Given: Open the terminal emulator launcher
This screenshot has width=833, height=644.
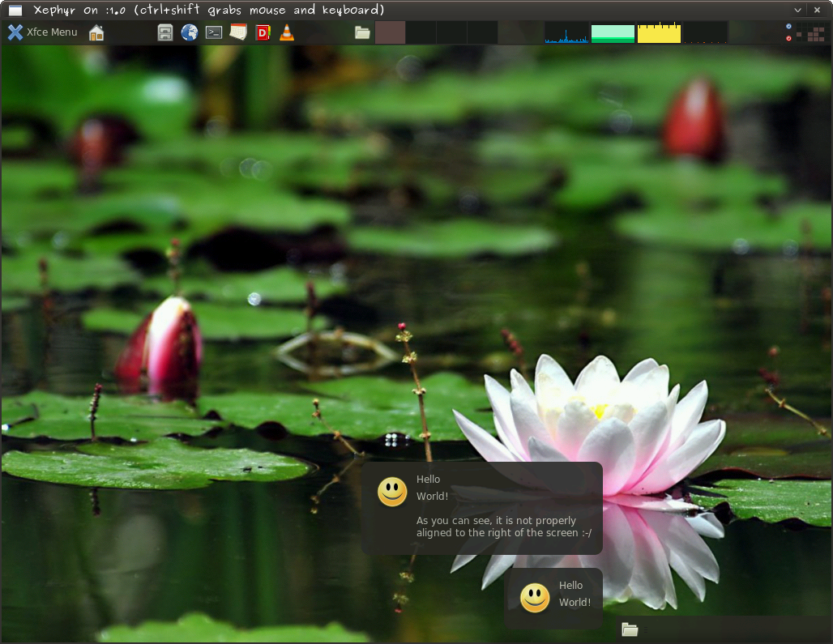Looking at the screenshot, I should point(214,32).
